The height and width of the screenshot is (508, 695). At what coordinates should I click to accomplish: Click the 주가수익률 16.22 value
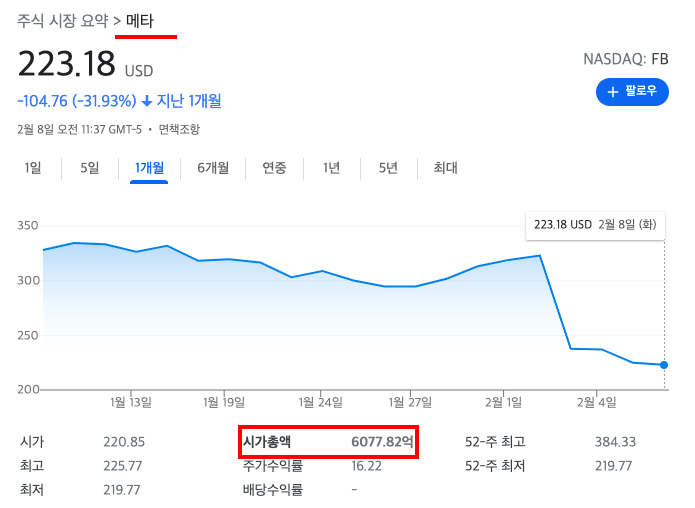click(366, 466)
